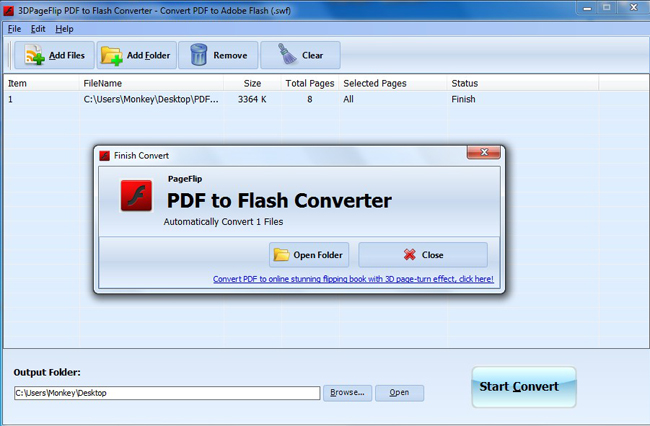Click the red Flash logo in dialog
Screen dimensions: 650x426
[x=136, y=196]
